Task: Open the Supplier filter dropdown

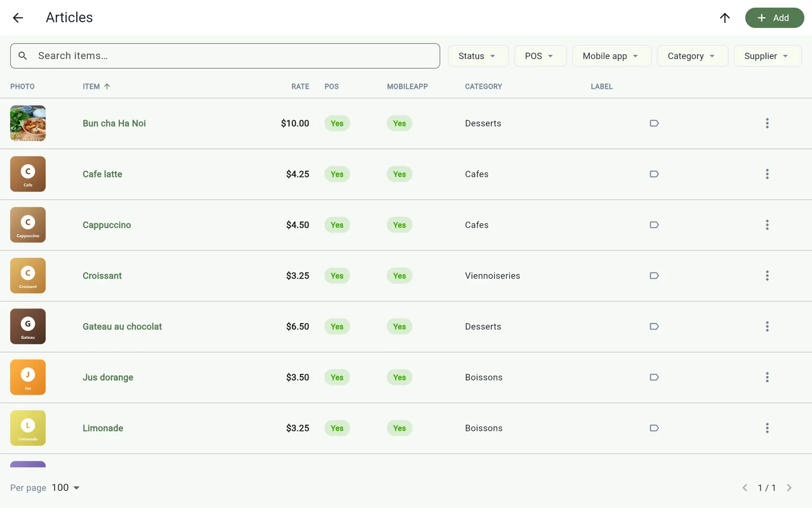Action: (767, 56)
